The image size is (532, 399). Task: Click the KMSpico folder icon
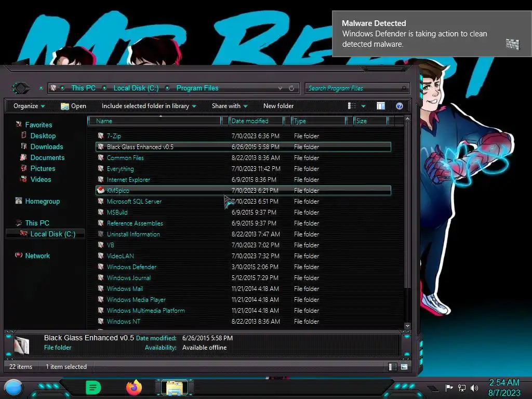100,190
